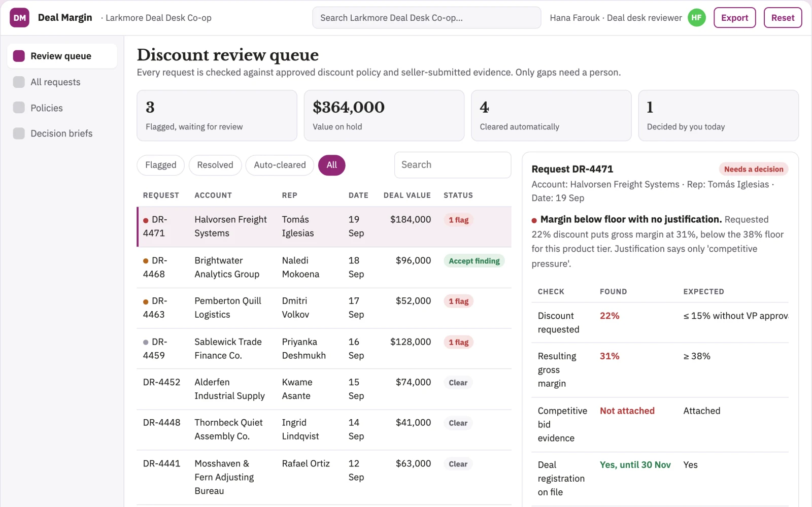This screenshot has height=507, width=812.
Task: Open Policies in sidebar
Action: [62, 108]
